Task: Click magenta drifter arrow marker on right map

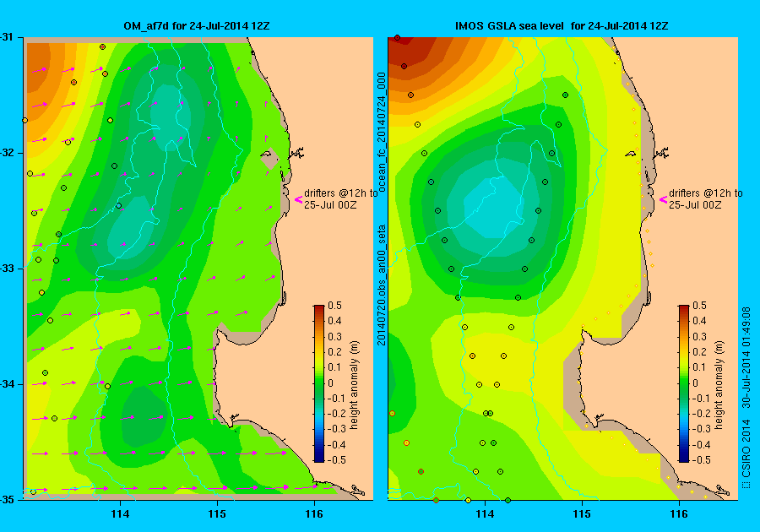Action: 663,199
